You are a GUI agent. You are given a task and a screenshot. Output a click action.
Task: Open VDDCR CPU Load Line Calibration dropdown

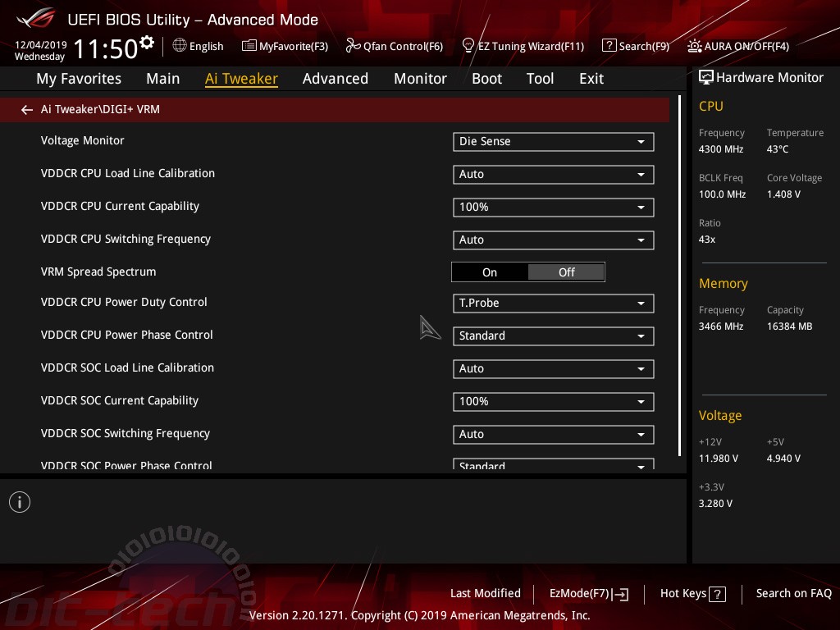tap(554, 175)
